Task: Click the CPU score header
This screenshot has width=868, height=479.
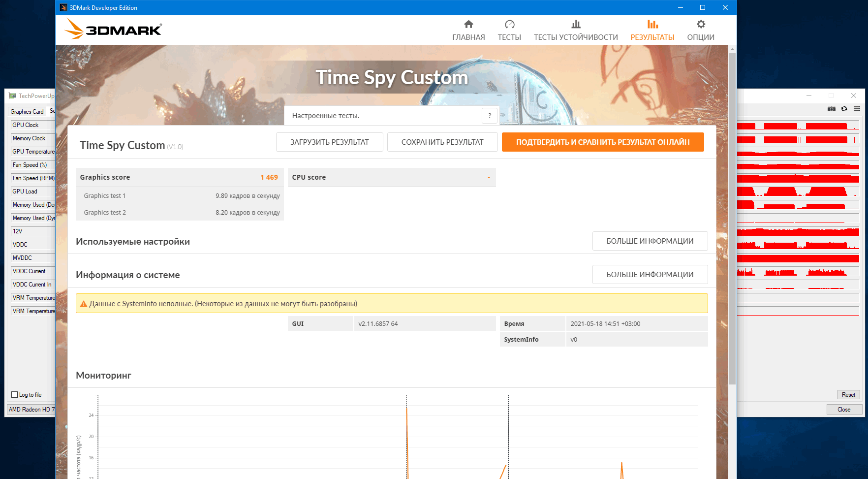Action: tap(392, 177)
